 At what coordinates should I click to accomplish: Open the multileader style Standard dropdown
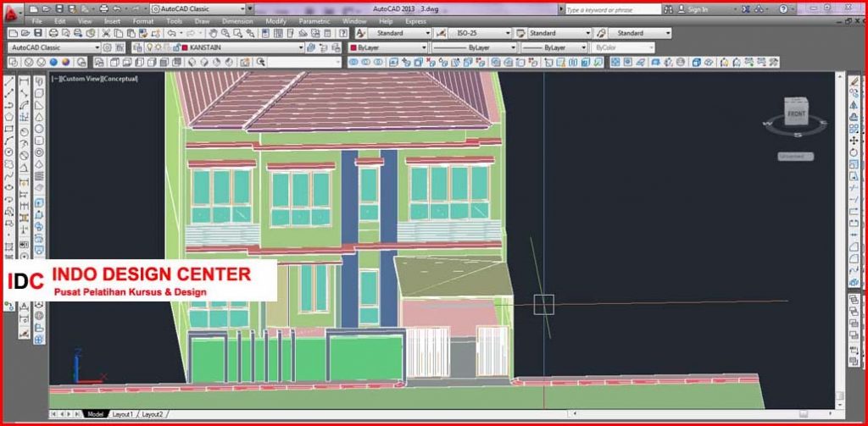(668, 33)
